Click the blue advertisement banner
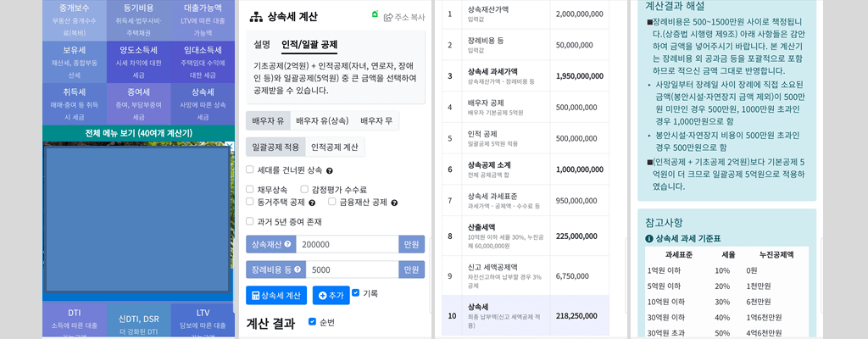 click(x=136, y=220)
